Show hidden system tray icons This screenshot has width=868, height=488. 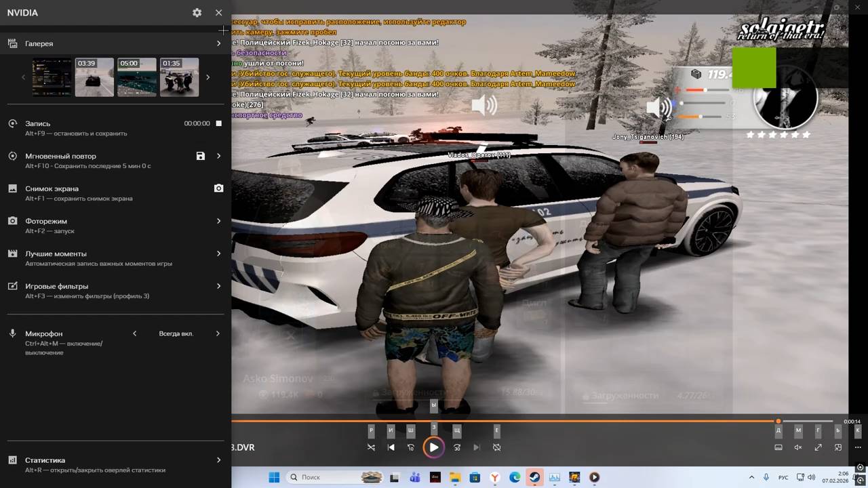[751, 477]
